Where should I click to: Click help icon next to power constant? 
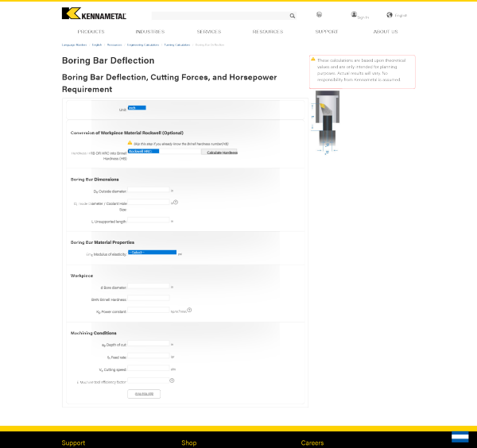[189, 310]
